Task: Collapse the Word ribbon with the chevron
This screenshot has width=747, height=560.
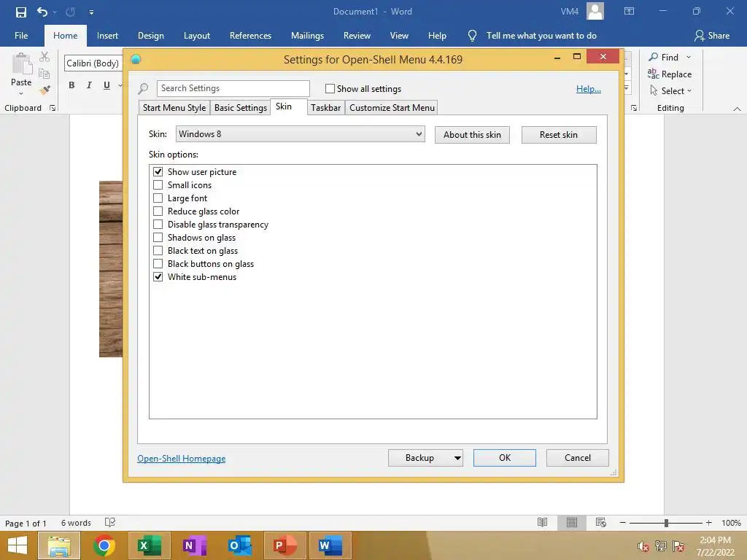Action: click(x=737, y=109)
